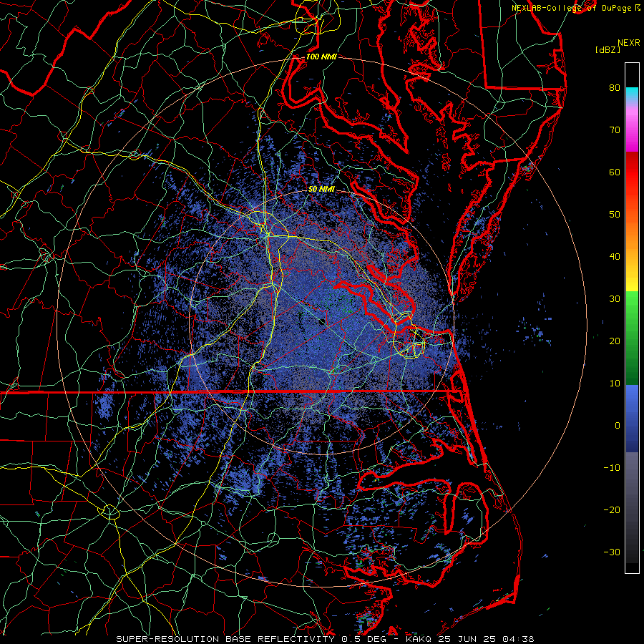Click the SUPER-RESOLUTION BASE REFLECTIVITY product title
This screenshot has width=644, height=644.
(x=225, y=639)
